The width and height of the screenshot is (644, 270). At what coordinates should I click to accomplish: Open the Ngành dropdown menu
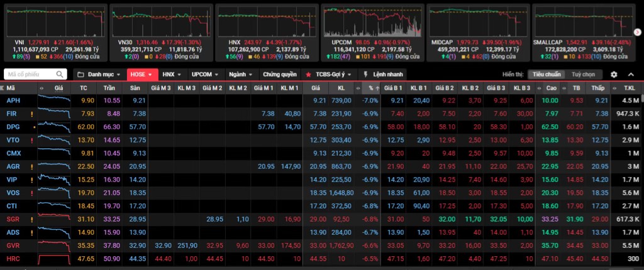(x=240, y=74)
